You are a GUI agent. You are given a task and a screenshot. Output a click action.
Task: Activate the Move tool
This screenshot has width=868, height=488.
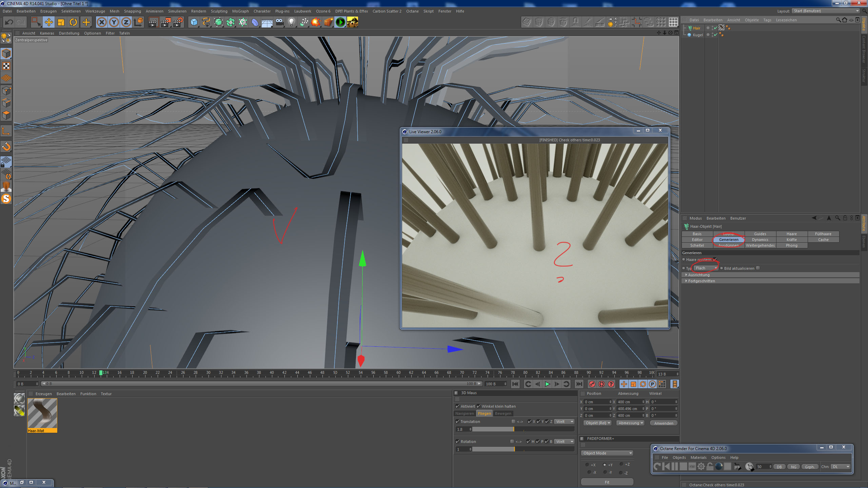click(49, 22)
